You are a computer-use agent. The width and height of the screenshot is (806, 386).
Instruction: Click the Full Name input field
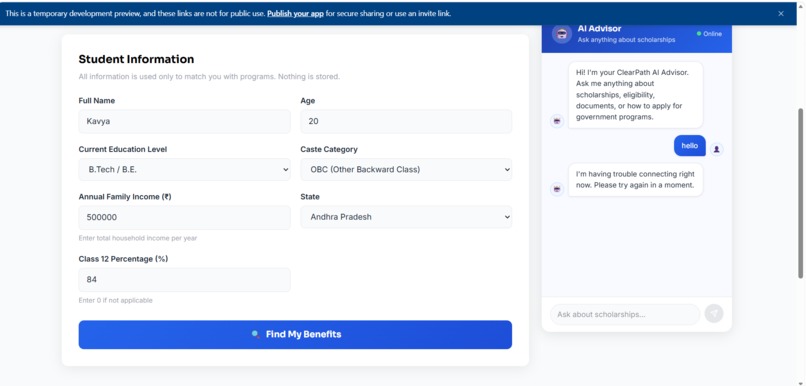184,121
